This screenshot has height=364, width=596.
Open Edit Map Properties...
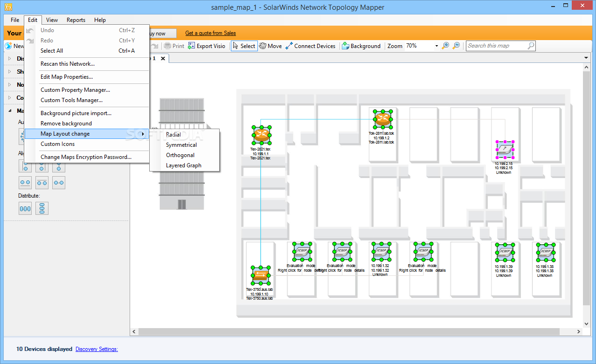(x=88, y=77)
